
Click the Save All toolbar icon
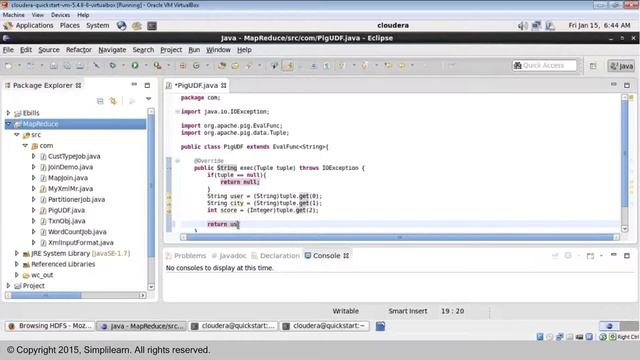point(67,65)
